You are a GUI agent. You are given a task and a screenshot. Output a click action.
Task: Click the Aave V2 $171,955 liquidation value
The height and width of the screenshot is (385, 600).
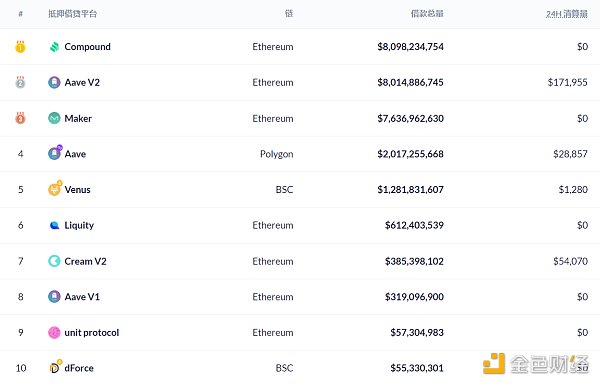click(567, 82)
